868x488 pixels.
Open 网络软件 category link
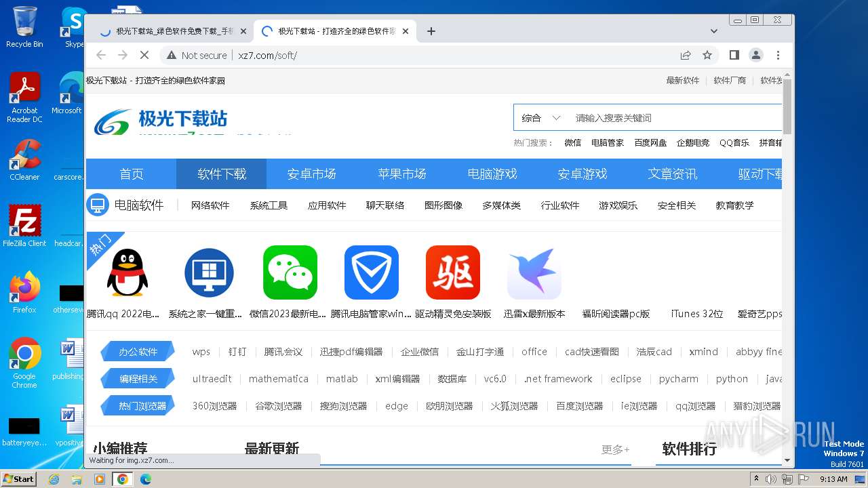tap(210, 205)
